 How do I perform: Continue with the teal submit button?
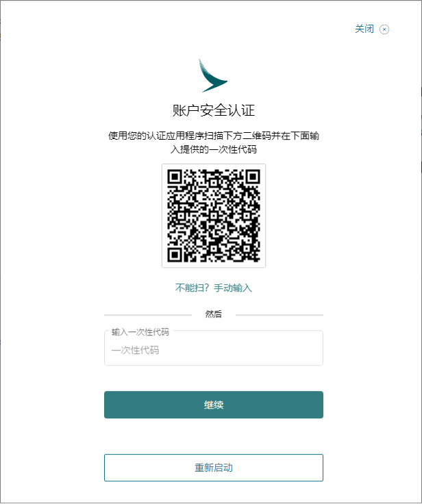[214, 405]
